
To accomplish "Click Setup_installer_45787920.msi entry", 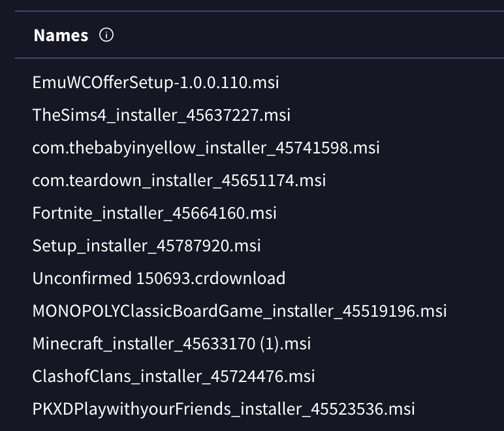I will [x=147, y=246].
